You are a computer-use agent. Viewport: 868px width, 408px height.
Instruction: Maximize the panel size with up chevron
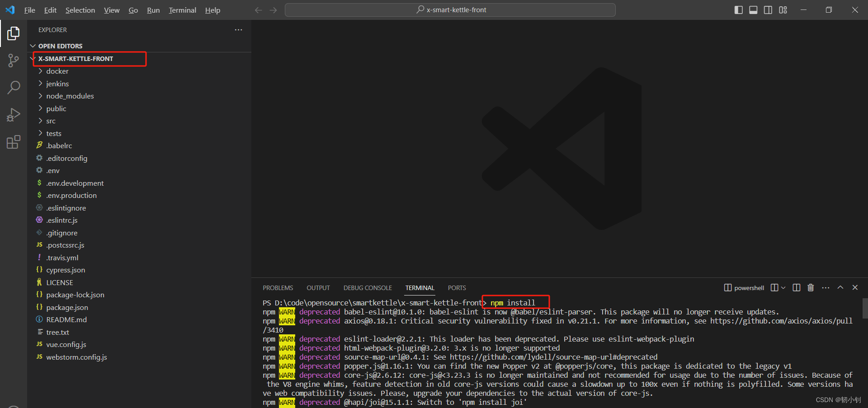tap(840, 287)
